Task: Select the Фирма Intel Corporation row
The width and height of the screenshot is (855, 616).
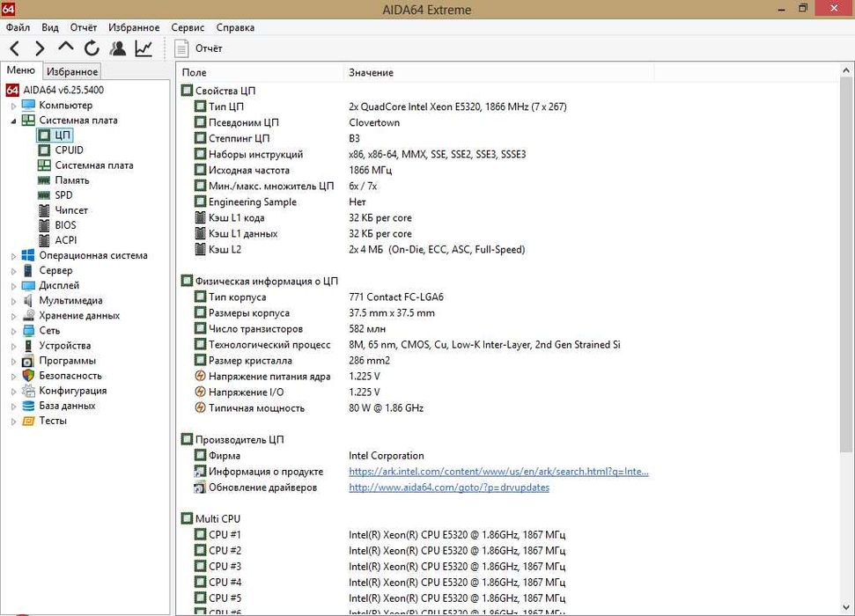Action: coord(507,456)
